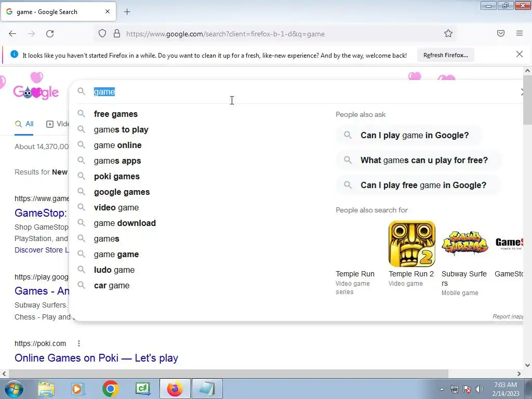This screenshot has width=532, height=399.
Task: Open the notepad-like app on the taskbar
Action: pos(207,389)
